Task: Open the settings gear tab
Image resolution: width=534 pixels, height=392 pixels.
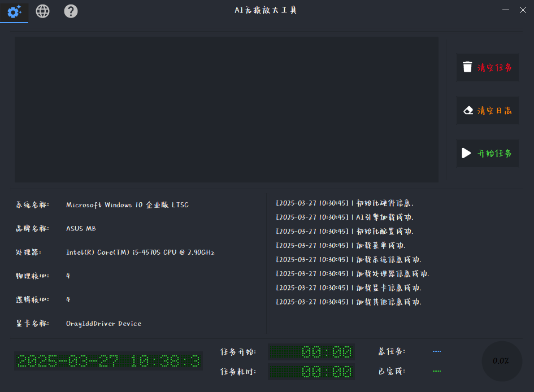Action: [14, 11]
